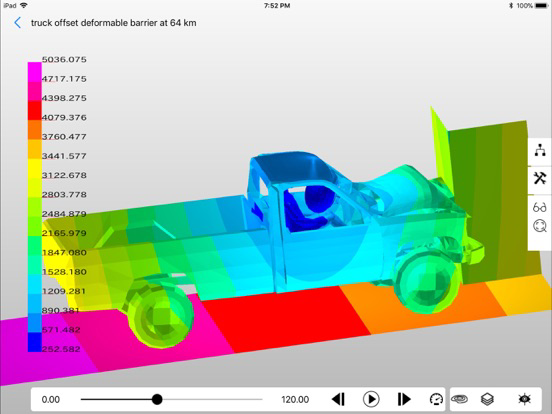Play the crash animation

371,399
